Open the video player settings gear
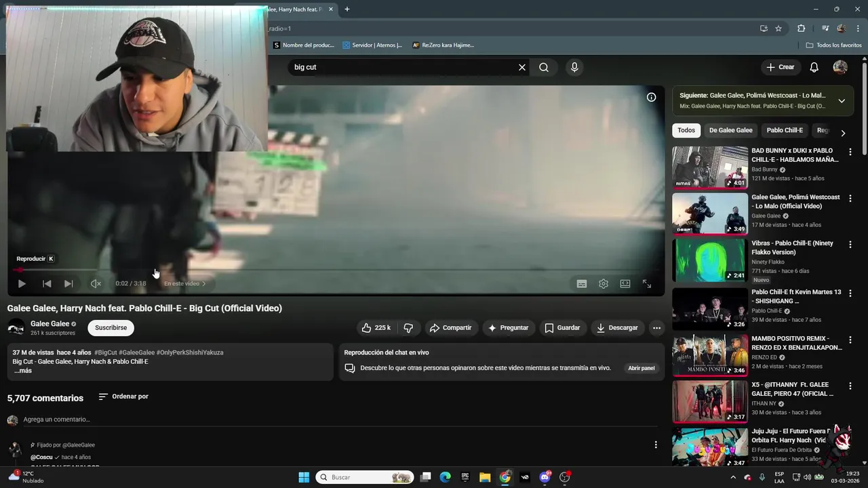 coord(604,284)
